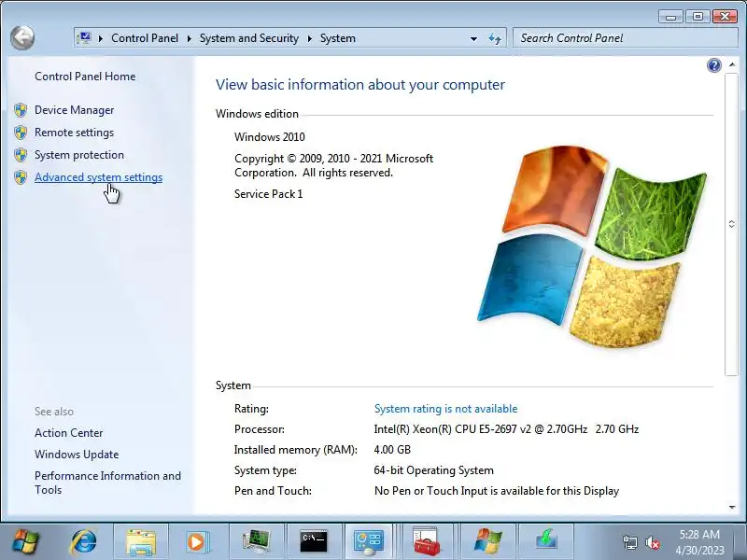Select the active Control Panel taskbar icon
The width and height of the screenshot is (747, 560).
click(369, 541)
